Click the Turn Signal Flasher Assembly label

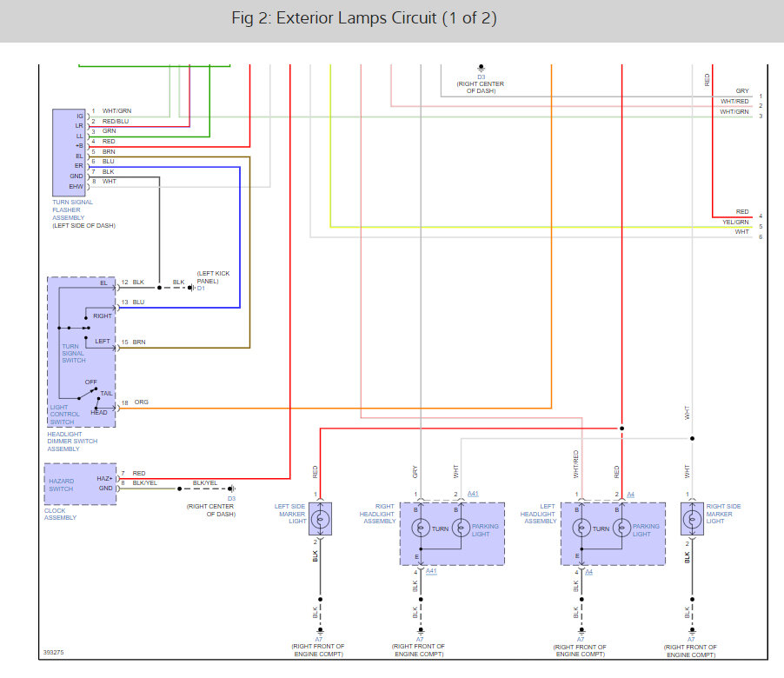click(x=72, y=210)
